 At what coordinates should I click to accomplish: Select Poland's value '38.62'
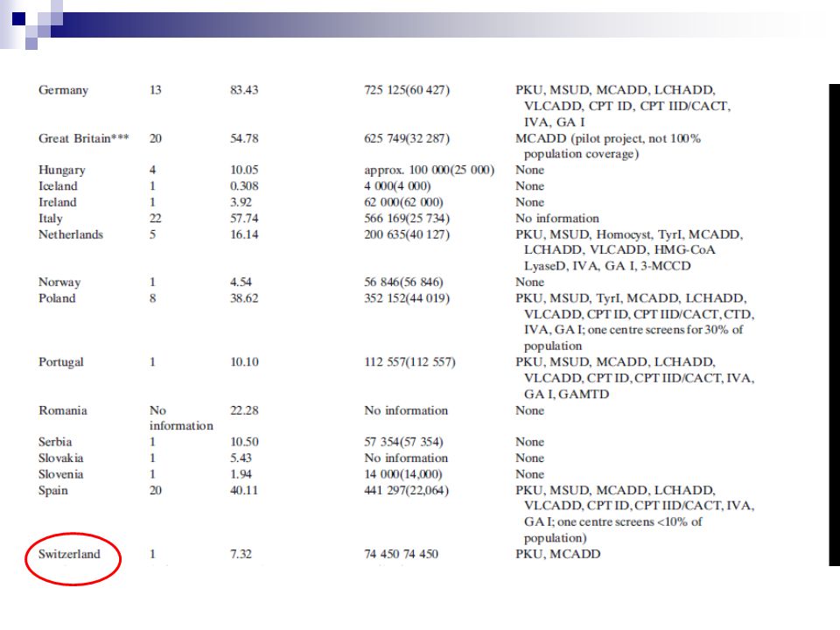(x=244, y=297)
